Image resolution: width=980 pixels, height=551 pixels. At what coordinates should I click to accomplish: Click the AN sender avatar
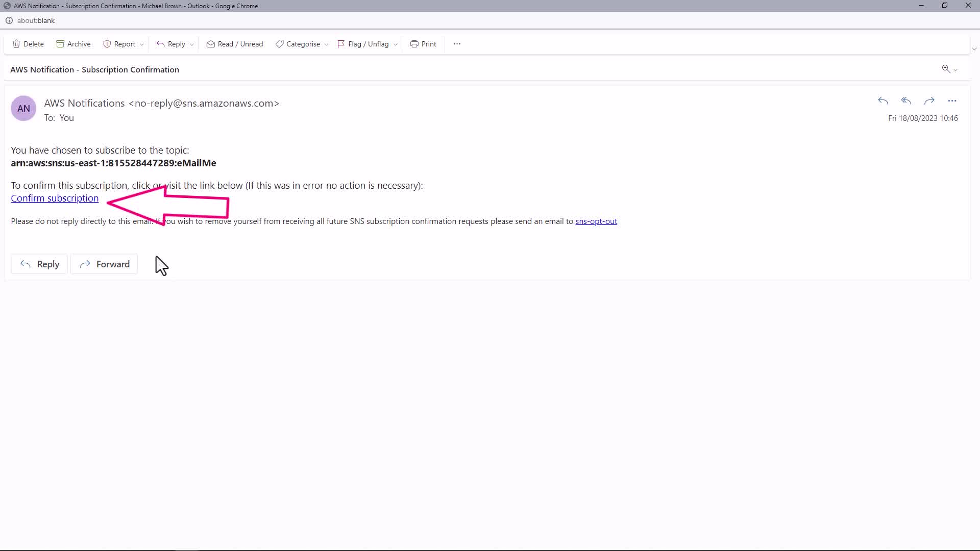coord(23,108)
